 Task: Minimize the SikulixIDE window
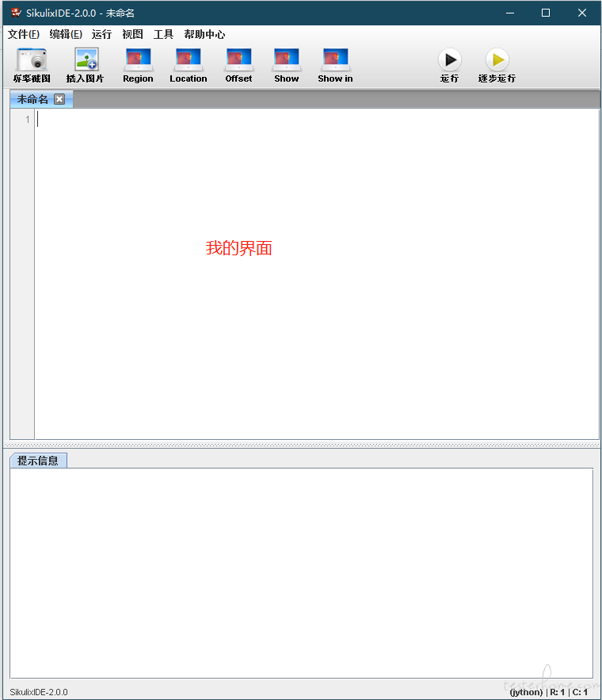(510, 13)
